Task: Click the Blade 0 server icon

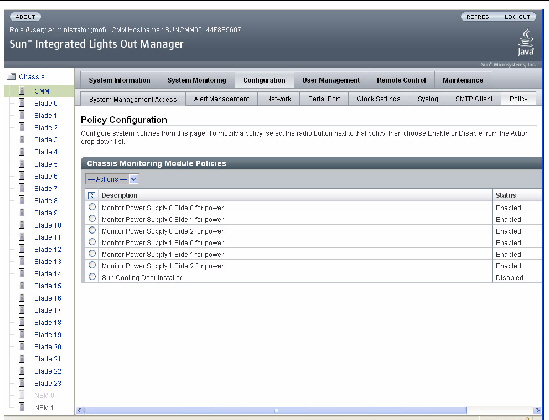Action: click(22, 103)
